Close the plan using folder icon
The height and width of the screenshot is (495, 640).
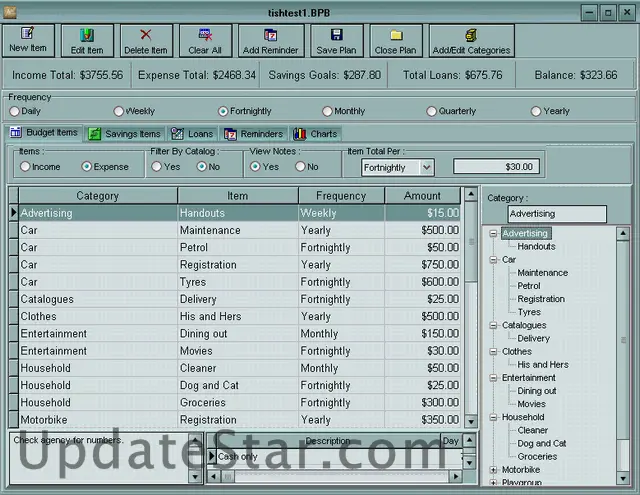(396, 35)
